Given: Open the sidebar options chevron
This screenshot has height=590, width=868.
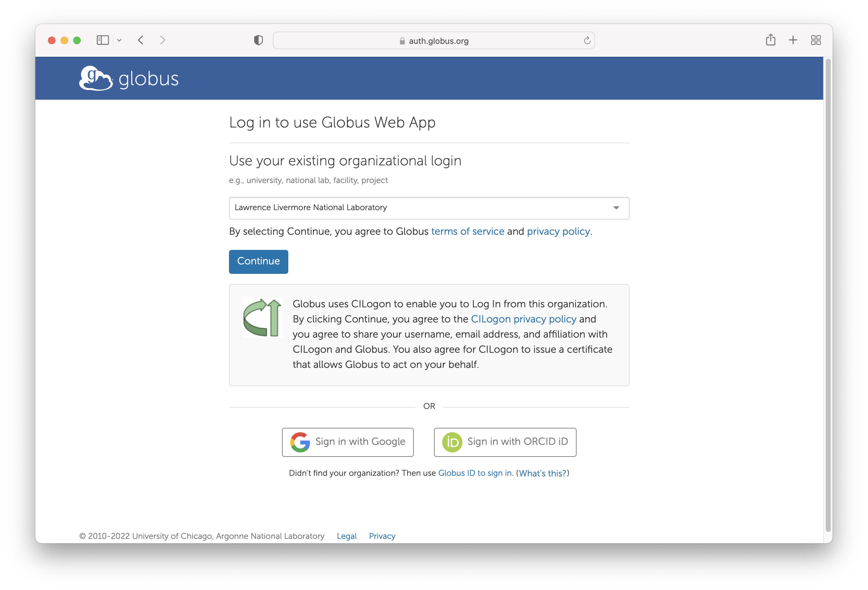Looking at the screenshot, I should point(119,40).
